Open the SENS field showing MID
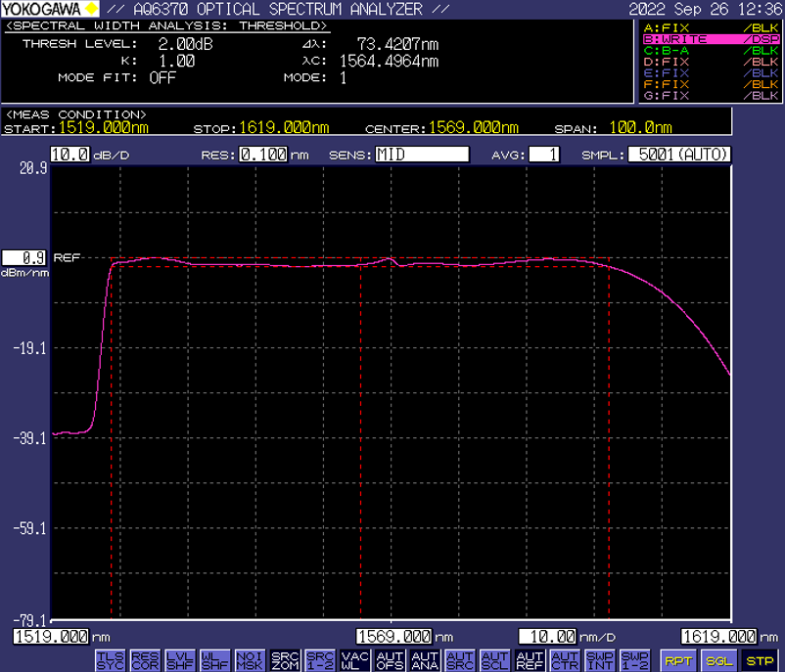This screenshot has width=785, height=672. (x=422, y=155)
